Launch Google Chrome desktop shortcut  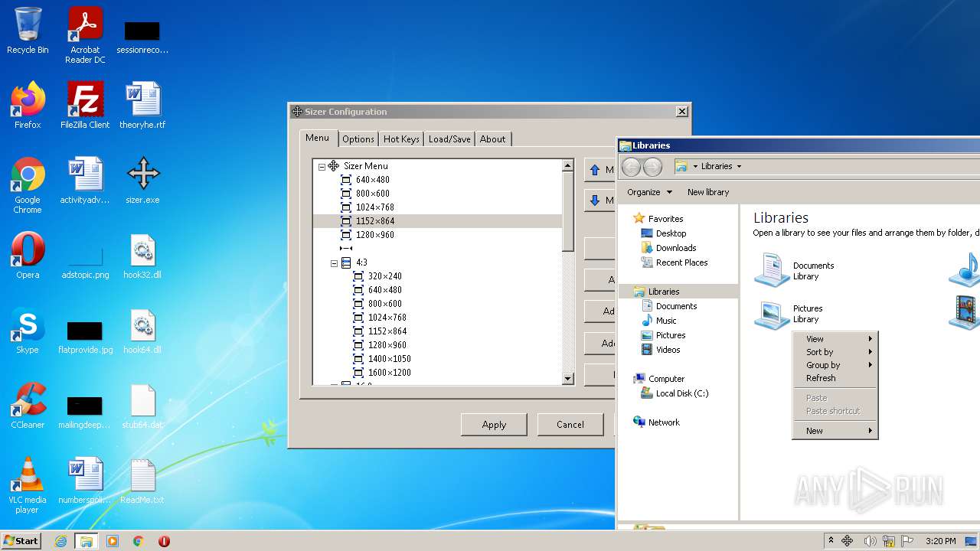tap(28, 185)
